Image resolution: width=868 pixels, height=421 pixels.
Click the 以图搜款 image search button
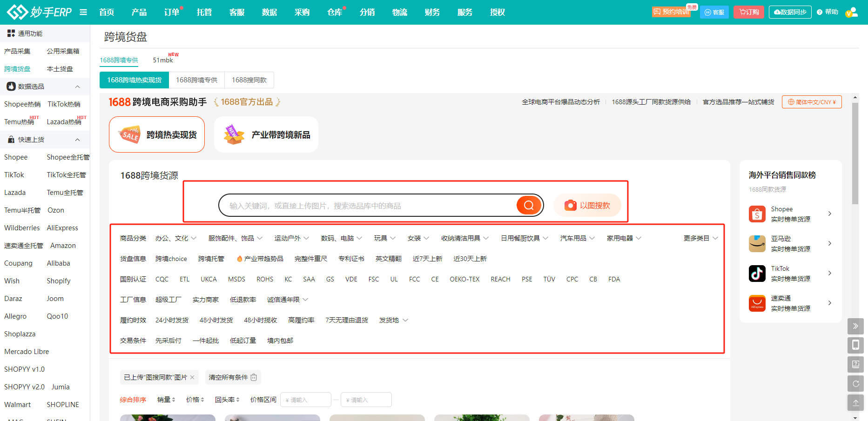(x=587, y=205)
